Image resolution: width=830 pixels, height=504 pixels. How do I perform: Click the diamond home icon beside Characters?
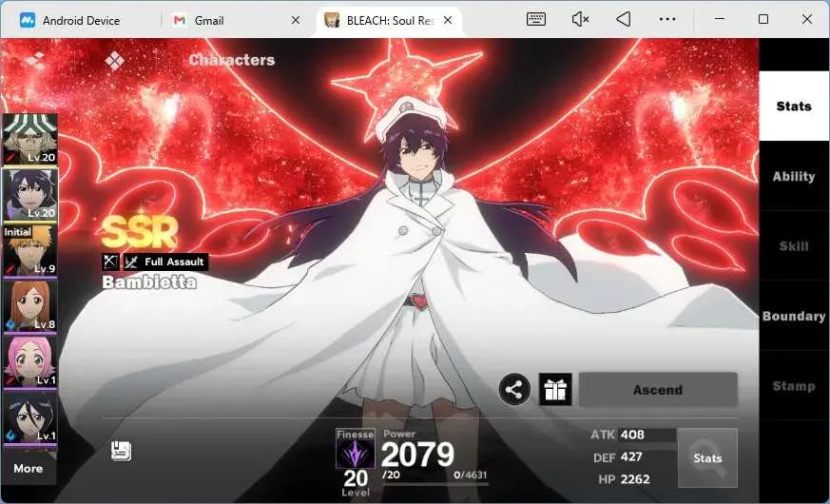pyautogui.click(x=114, y=61)
